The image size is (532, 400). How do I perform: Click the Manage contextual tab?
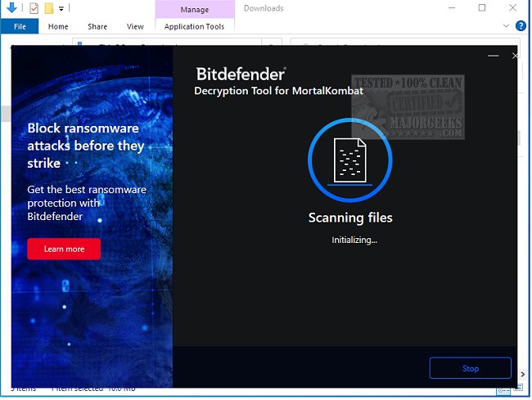pyautogui.click(x=195, y=10)
